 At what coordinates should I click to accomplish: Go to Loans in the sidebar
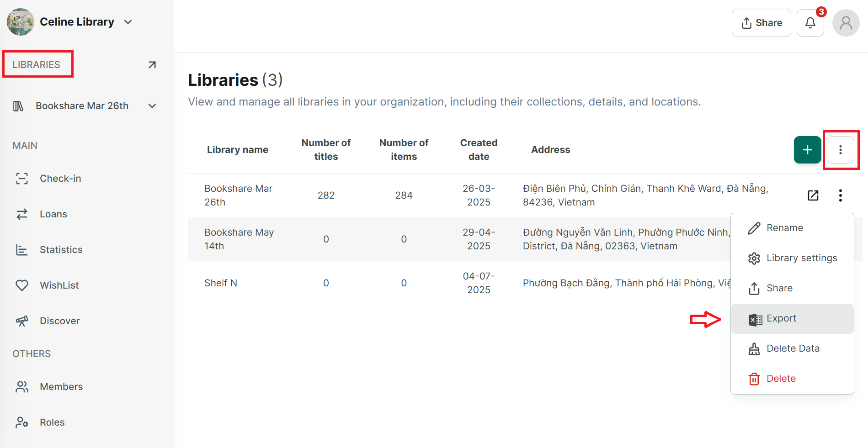pos(53,214)
